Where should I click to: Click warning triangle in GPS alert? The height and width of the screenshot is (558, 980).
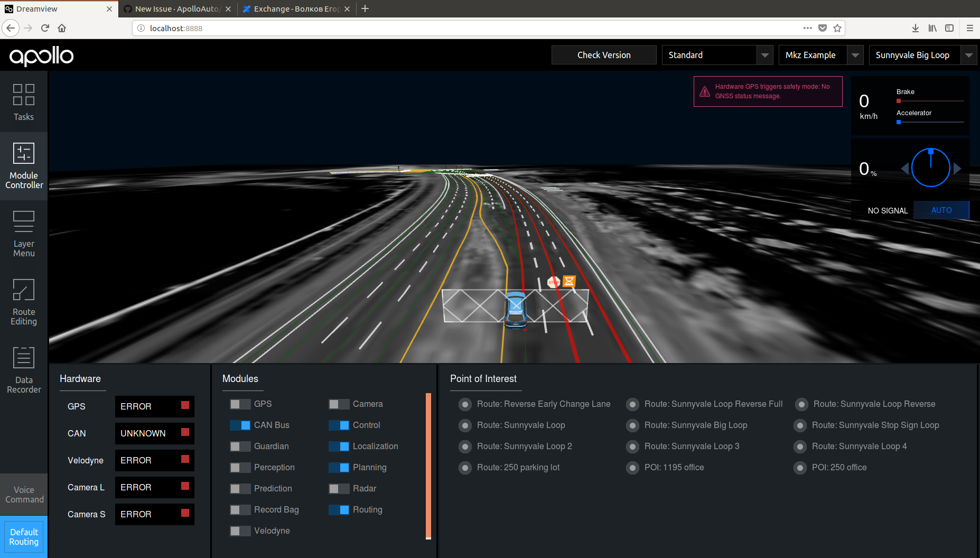pyautogui.click(x=705, y=91)
